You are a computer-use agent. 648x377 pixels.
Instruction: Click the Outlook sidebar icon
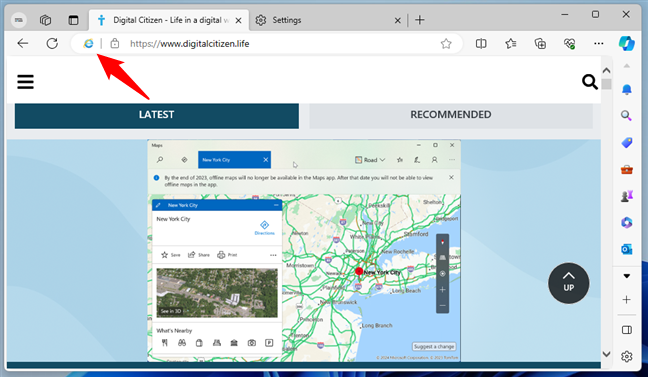(627, 249)
